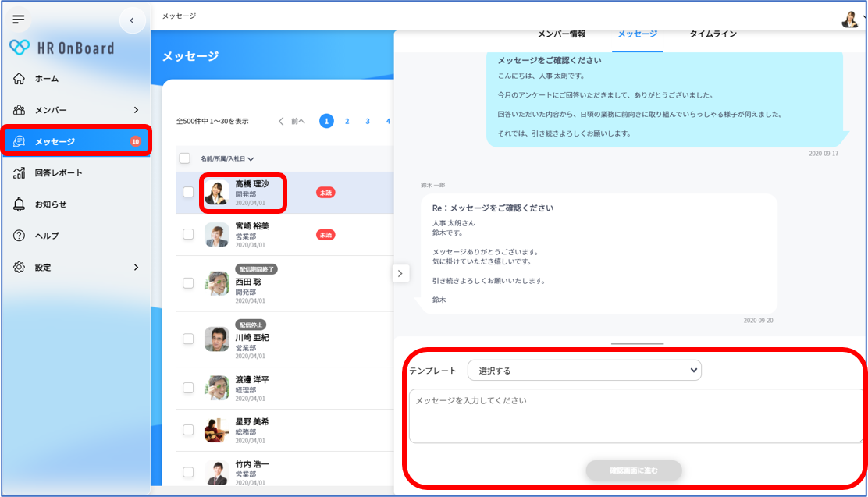This screenshot has height=497, width=868.
Task: Select member name 西田 聡
Action: point(248,282)
